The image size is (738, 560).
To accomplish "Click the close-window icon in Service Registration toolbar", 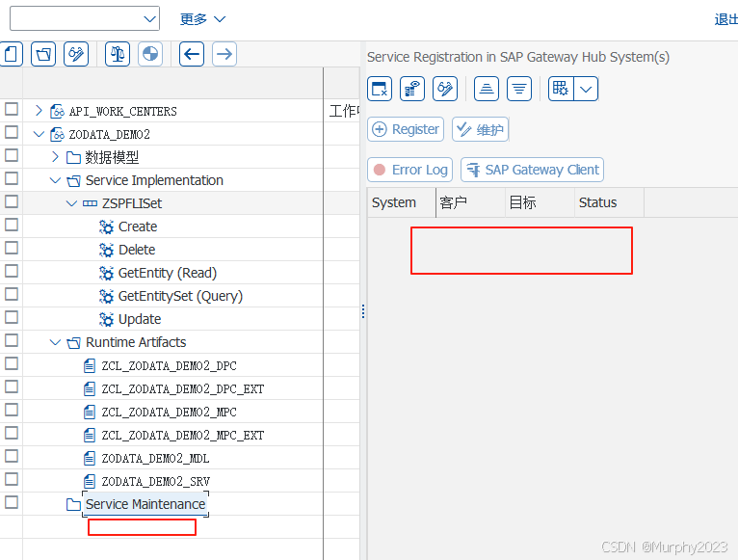I will pos(380,89).
